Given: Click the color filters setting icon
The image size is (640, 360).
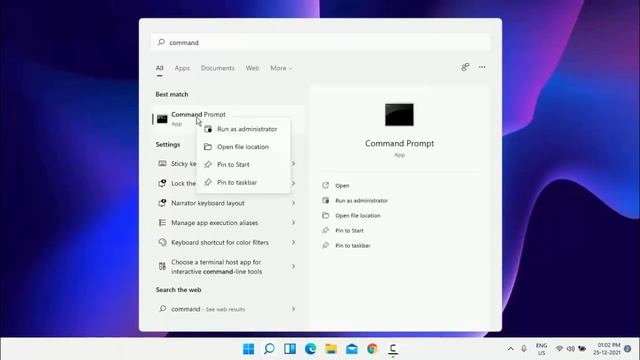Looking at the screenshot, I should click(162, 242).
